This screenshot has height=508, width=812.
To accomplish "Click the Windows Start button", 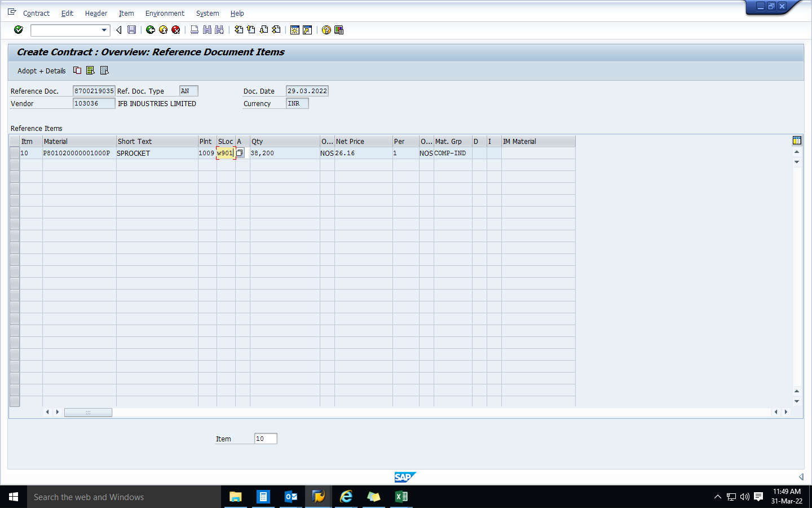I will pyautogui.click(x=14, y=497).
